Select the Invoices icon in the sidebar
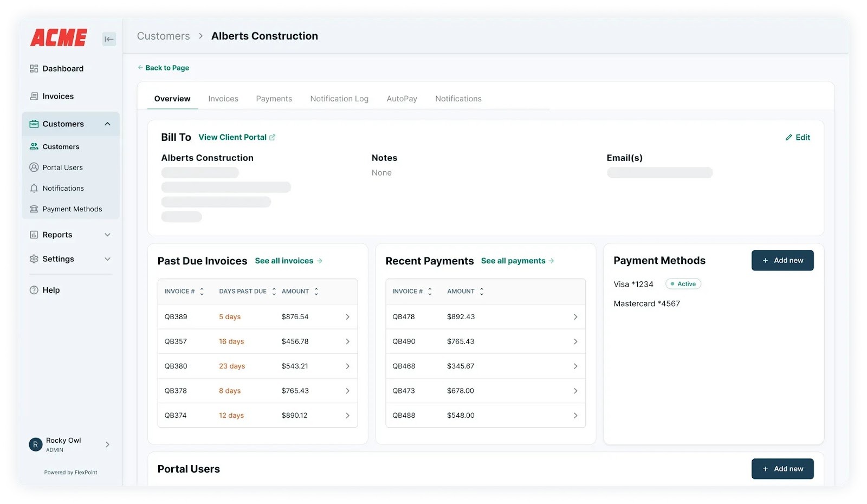The height and width of the screenshot is (504, 867). point(34,96)
